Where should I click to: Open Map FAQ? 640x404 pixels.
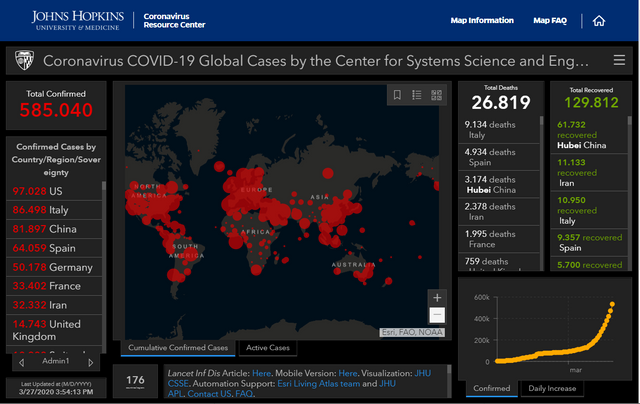[550, 20]
